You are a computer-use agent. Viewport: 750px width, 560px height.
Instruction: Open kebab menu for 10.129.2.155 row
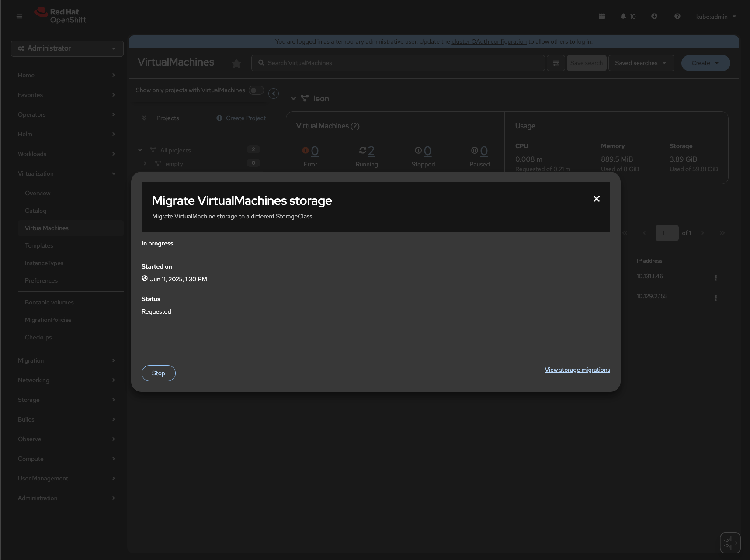716,298
